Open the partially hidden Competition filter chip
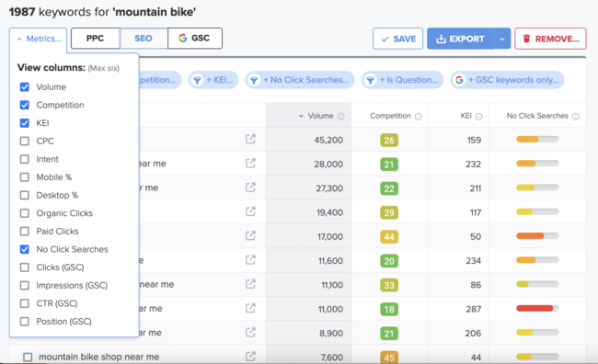The height and width of the screenshot is (364, 598). 160,80
